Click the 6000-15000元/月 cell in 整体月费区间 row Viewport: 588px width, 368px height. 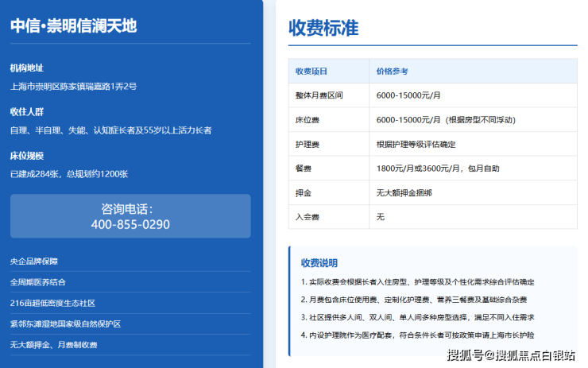click(474, 95)
